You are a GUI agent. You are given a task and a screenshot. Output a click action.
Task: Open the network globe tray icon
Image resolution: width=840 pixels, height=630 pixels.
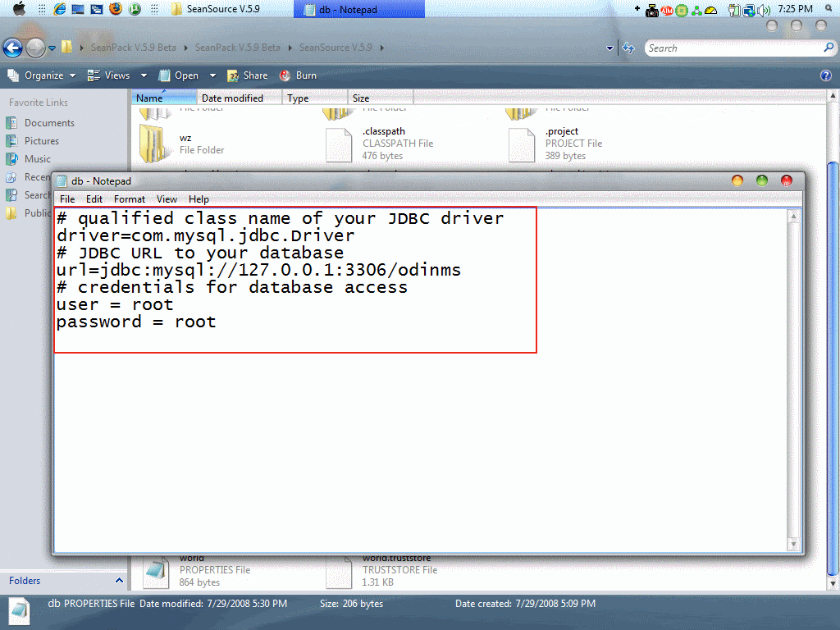[x=749, y=10]
